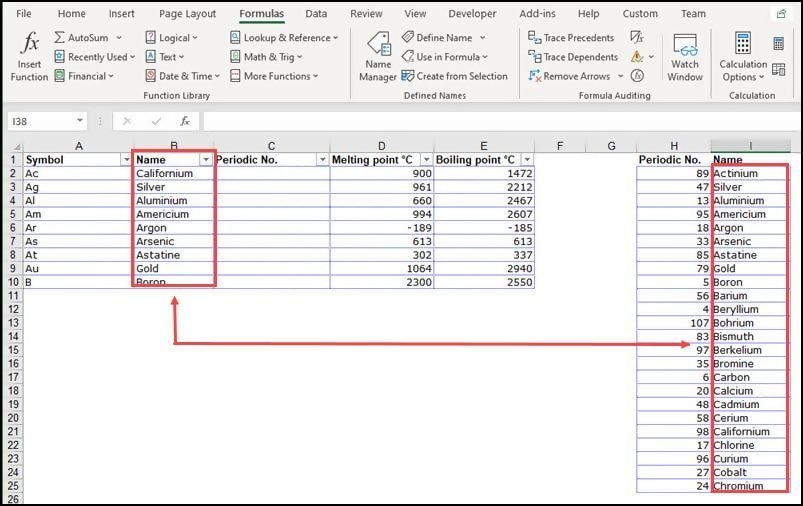Viewport: 803px width, 506px height.
Task: Click into the formula bar input
Action: [x=499, y=121]
